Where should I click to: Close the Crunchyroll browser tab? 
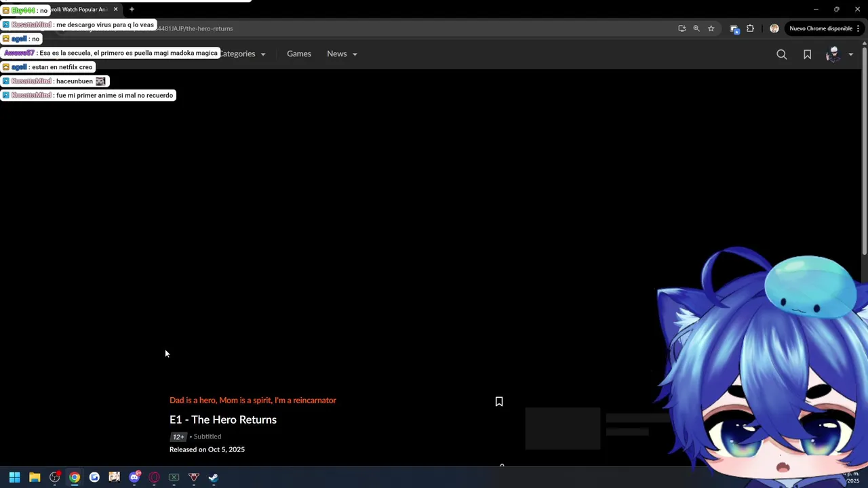(x=115, y=9)
